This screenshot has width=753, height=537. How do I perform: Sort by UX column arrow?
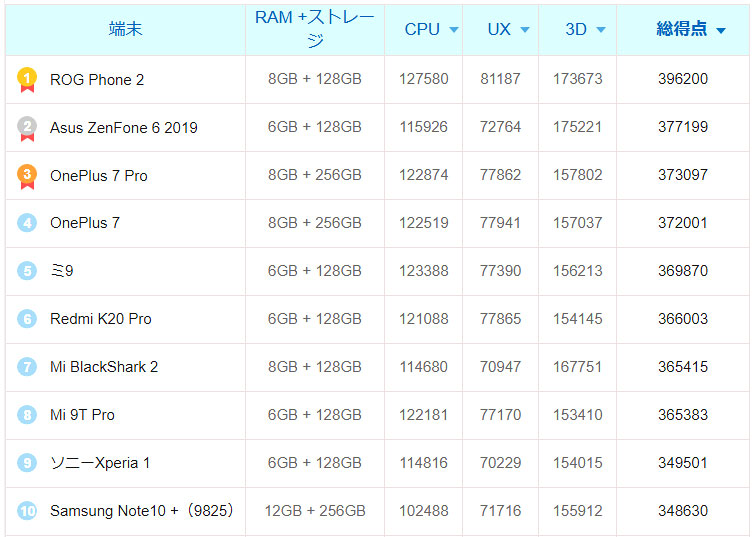pos(525,30)
